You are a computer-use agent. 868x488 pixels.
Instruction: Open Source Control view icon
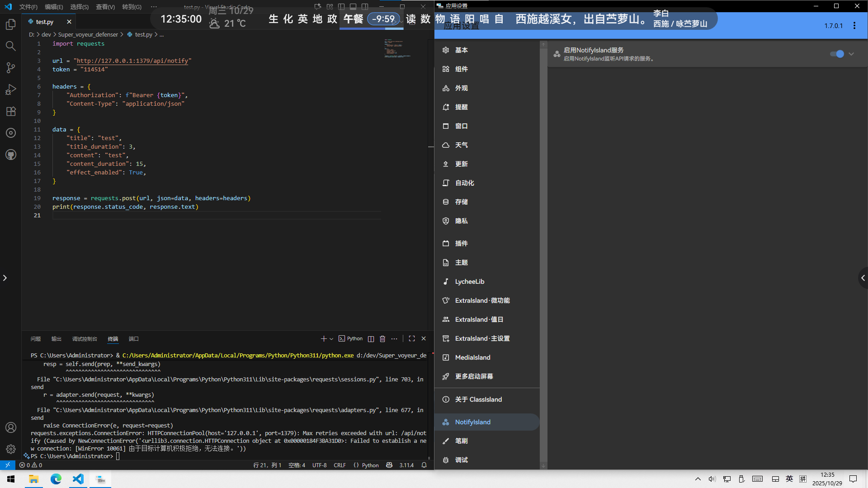[x=11, y=68]
